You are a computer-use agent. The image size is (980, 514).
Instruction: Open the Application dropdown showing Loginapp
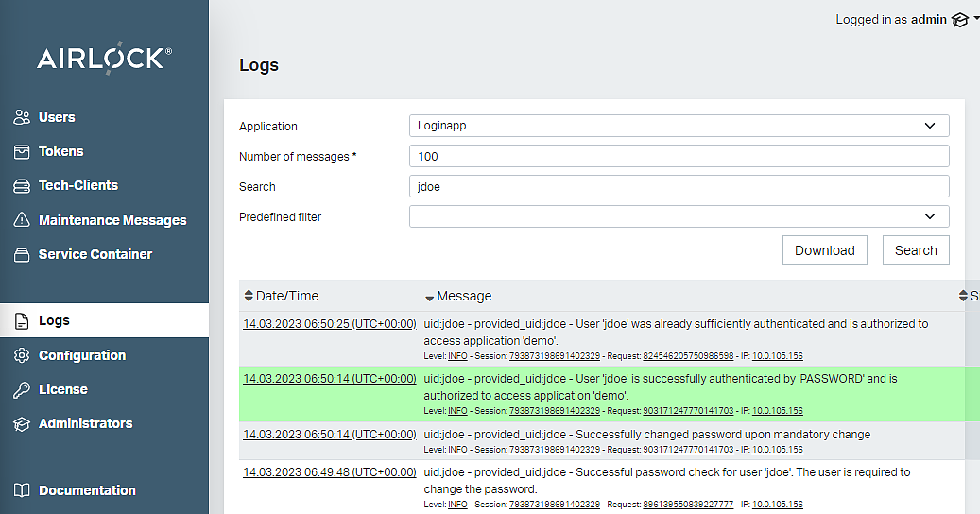[679, 126]
